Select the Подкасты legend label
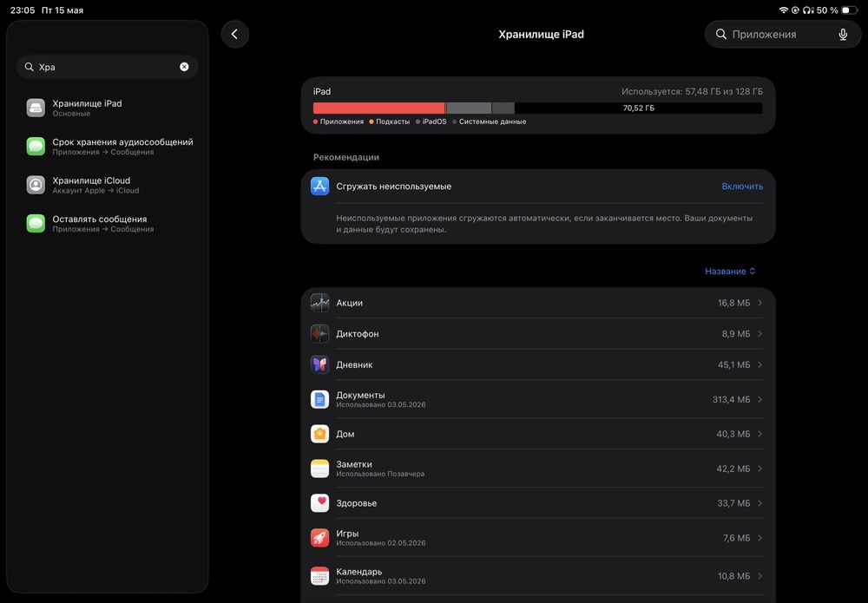This screenshot has height=603, width=868. pos(392,121)
